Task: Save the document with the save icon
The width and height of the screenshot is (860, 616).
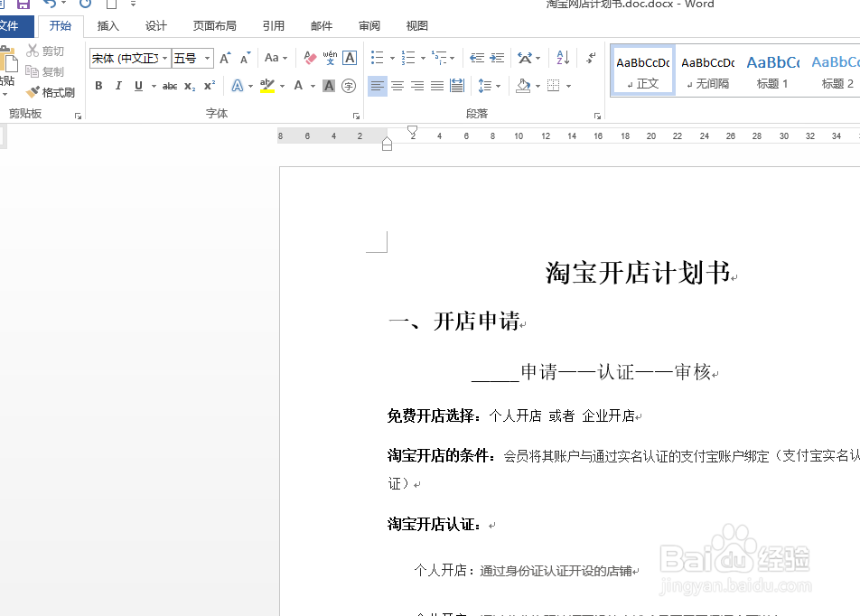Action: pyautogui.click(x=23, y=4)
